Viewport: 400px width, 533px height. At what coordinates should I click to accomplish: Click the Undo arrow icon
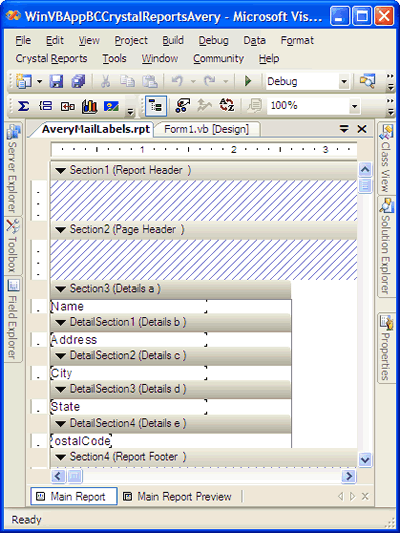177,82
